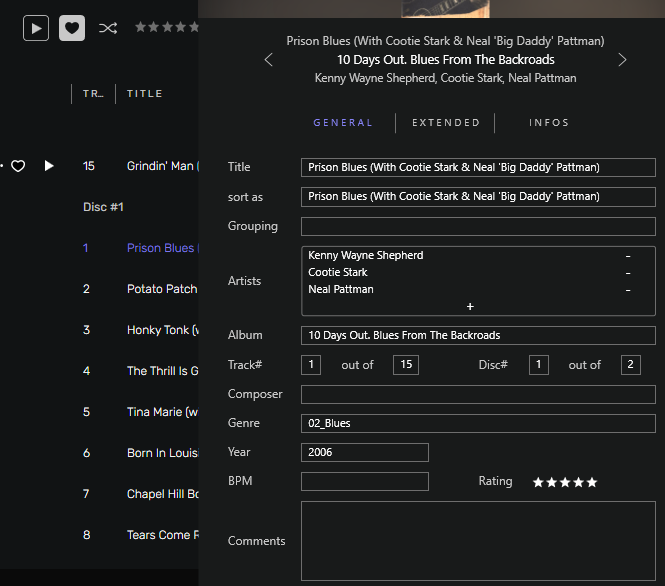Set track Rating to five stars
665x586 pixels.
(592, 482)
